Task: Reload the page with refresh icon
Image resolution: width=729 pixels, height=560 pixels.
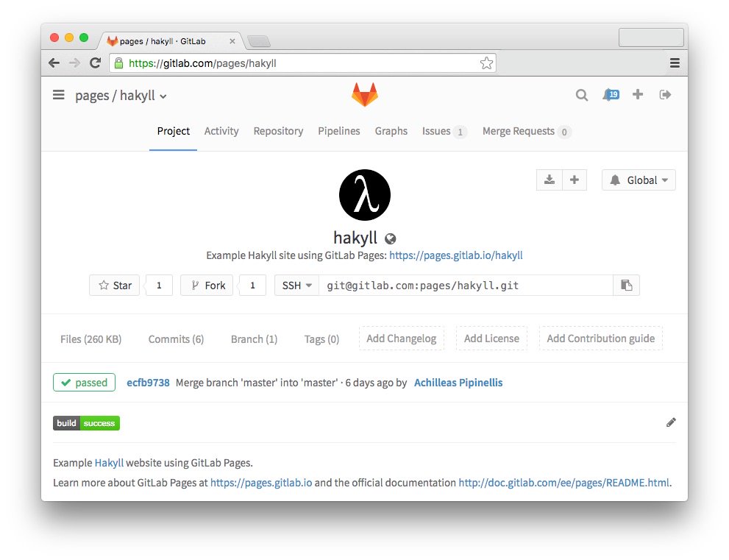Action: [x=96, y=63]
